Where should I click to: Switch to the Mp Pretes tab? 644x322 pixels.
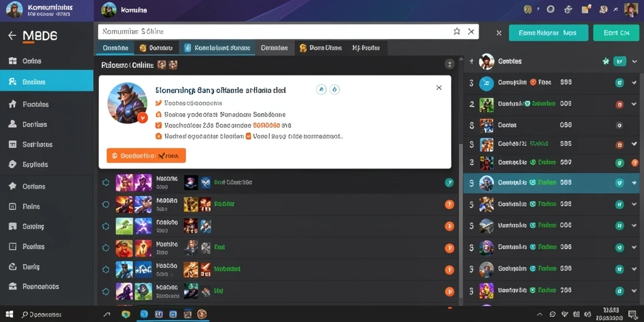(367, 48)
